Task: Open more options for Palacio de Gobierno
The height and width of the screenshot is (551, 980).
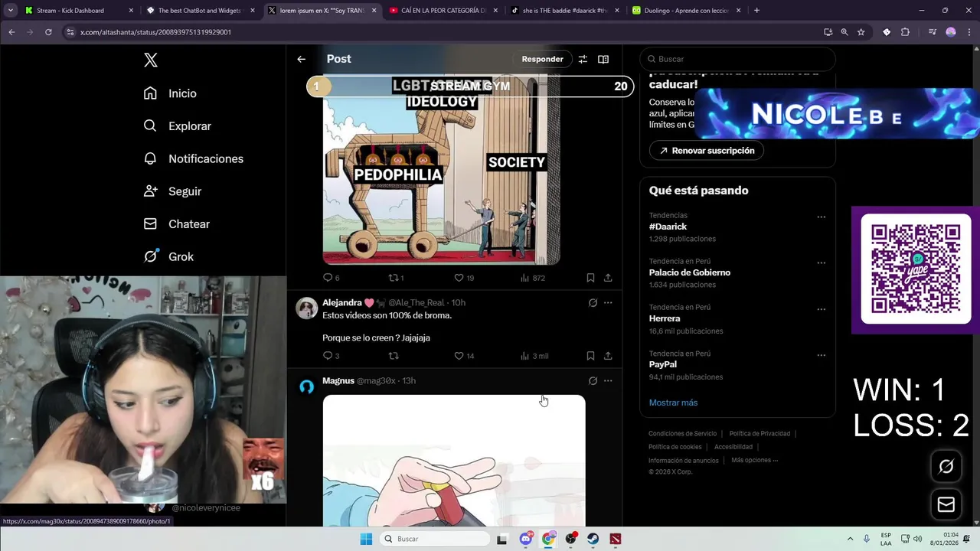Action: pyautogui.click(x=821, y=262)
